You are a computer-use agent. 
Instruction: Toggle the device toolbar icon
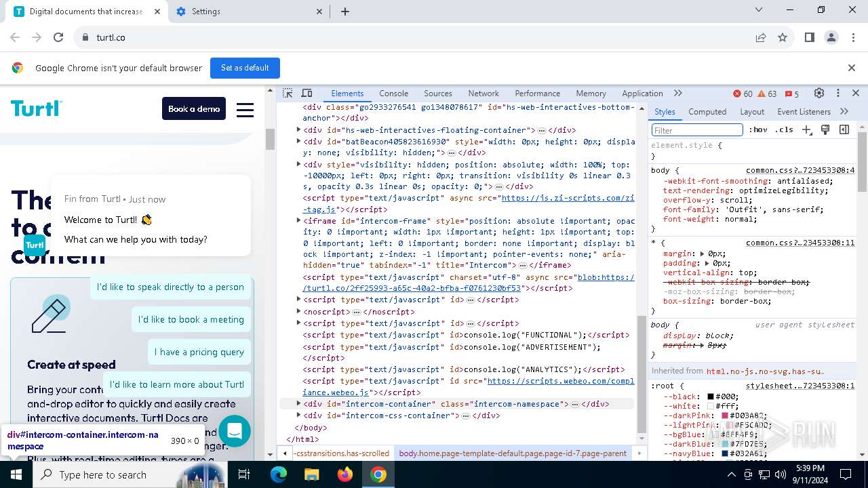[x=307, y=94]
